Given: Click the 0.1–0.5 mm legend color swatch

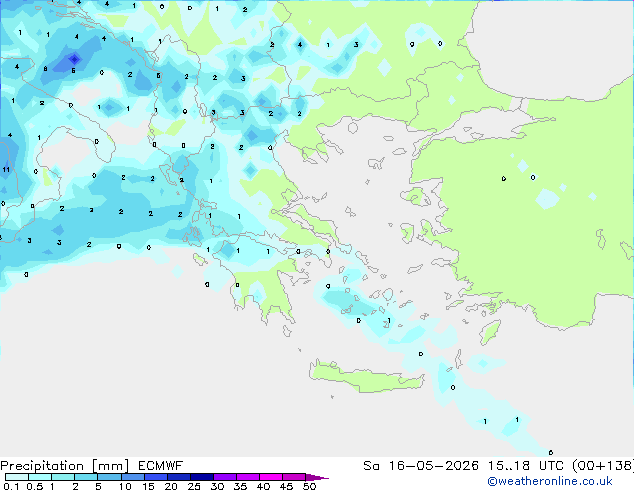Looking at the screenshot, I should (17, 477).
